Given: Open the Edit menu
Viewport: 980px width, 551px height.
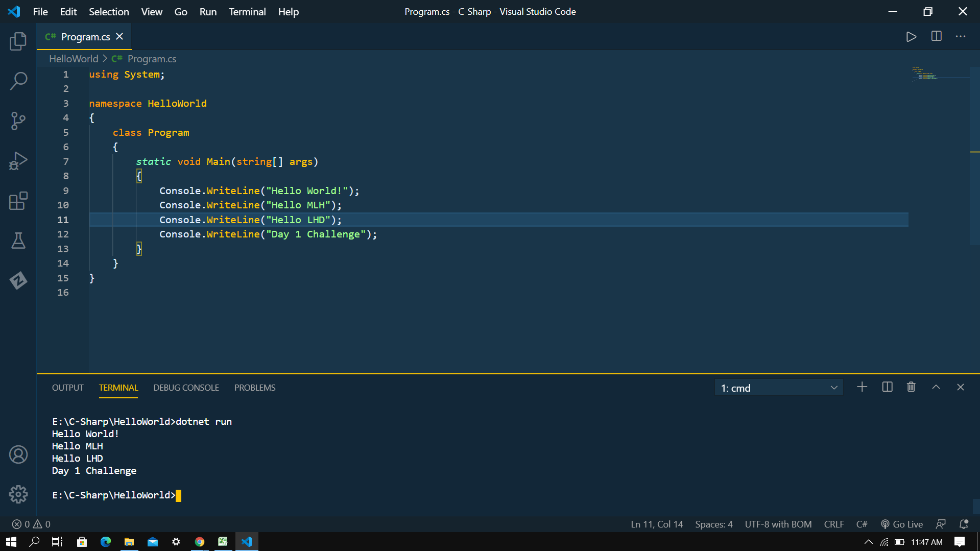Looking at the screenshot, I should click(68, 11).
